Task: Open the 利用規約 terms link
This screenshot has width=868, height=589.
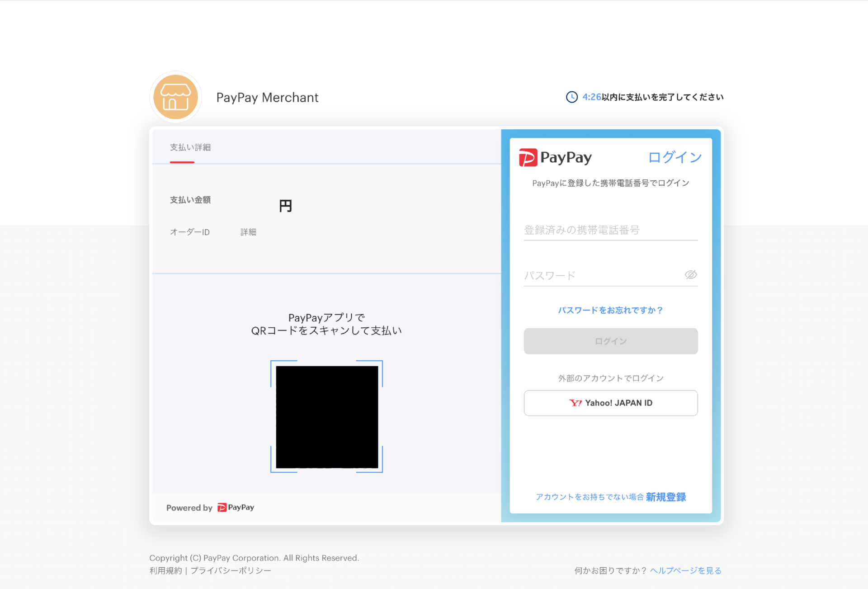Action: pyautogui.click(x=165, y=570)
